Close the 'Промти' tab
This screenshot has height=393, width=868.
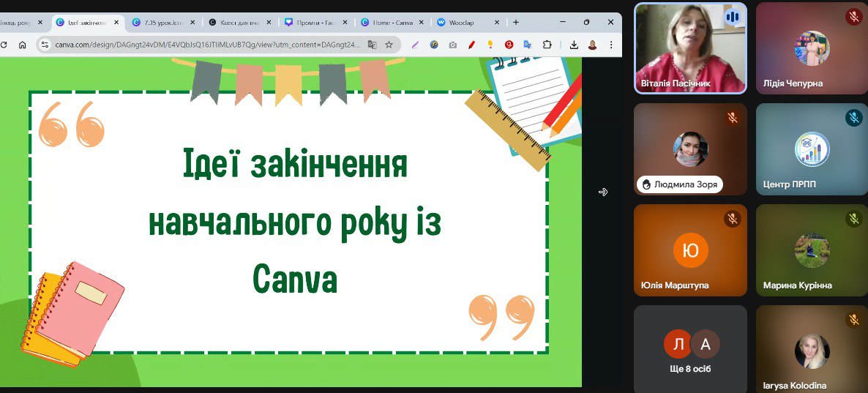pyautogui.click(x=345, y=22)
